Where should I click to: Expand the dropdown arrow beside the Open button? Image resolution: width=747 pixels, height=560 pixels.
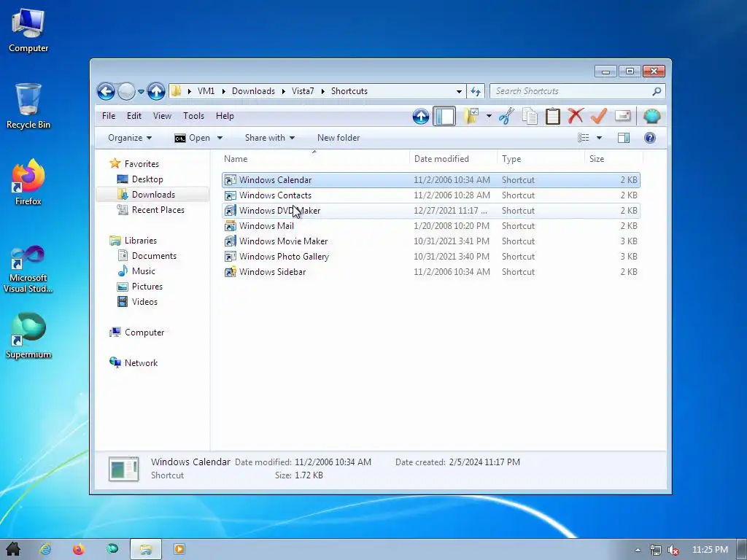coord(220,138)
